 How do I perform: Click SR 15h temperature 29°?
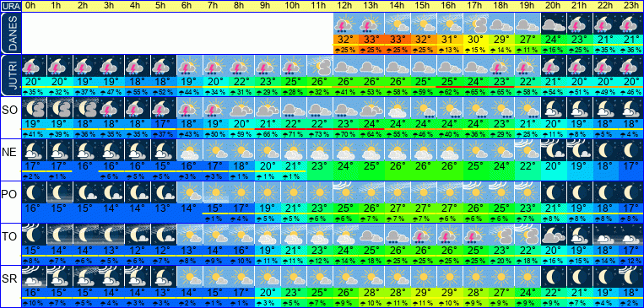(423, 293)
